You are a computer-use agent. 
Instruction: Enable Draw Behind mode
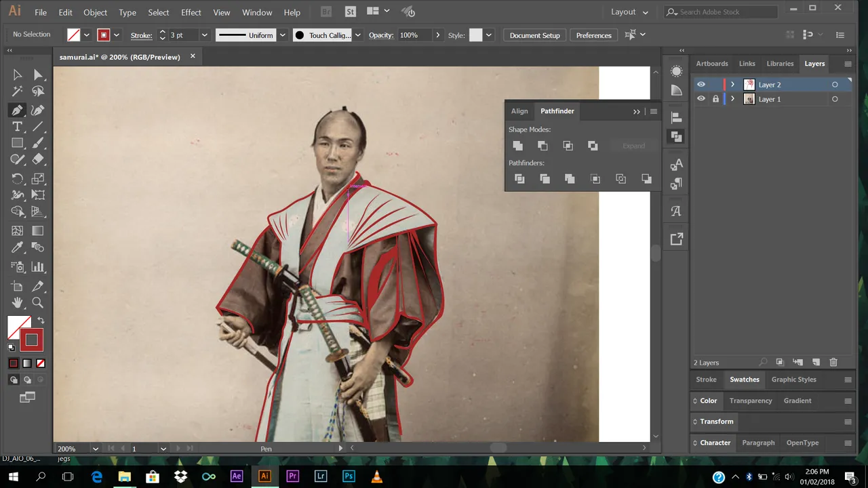click(x=27, y=380)
